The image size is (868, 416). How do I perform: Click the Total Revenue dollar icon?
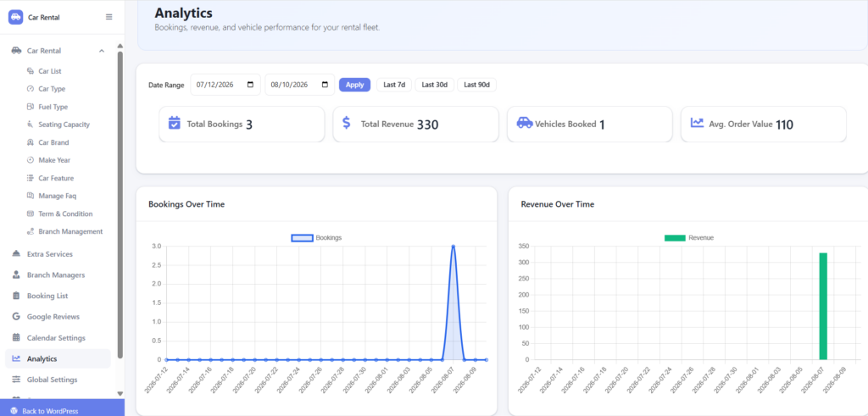pos(347,123)
